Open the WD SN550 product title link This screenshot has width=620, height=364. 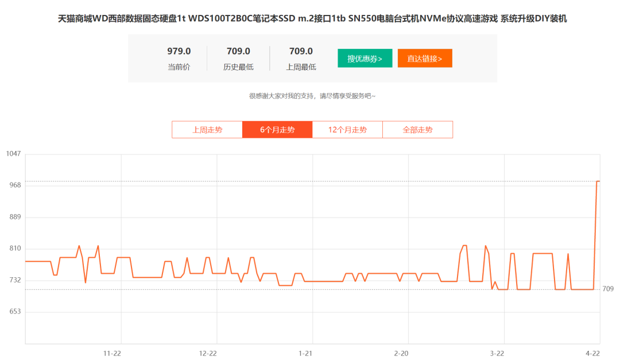tap(310, 18)
